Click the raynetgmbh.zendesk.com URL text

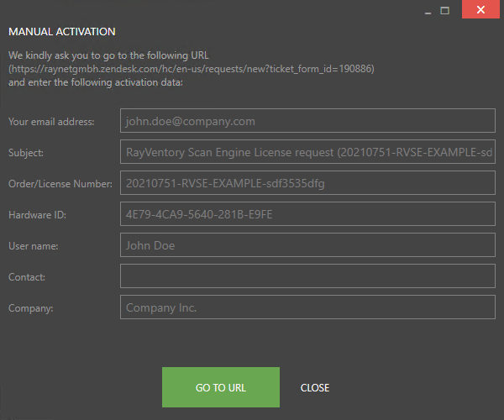[x=192, y=69]
